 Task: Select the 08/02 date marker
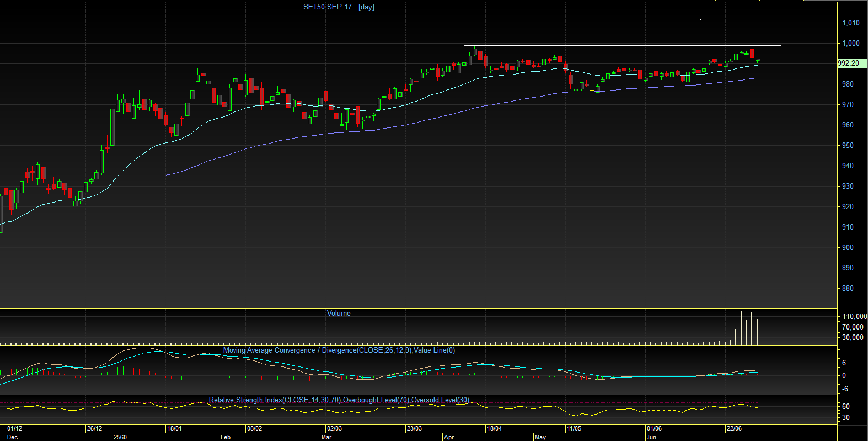255,428
